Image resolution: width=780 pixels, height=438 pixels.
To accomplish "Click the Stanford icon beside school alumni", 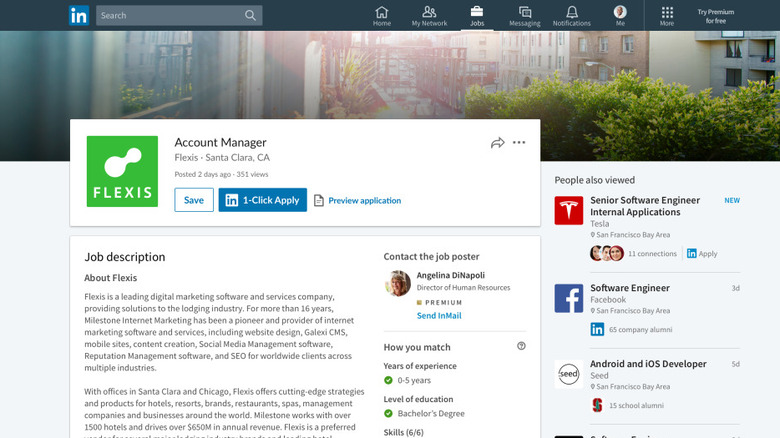I will pyautogui.click(x=597, y=405).
